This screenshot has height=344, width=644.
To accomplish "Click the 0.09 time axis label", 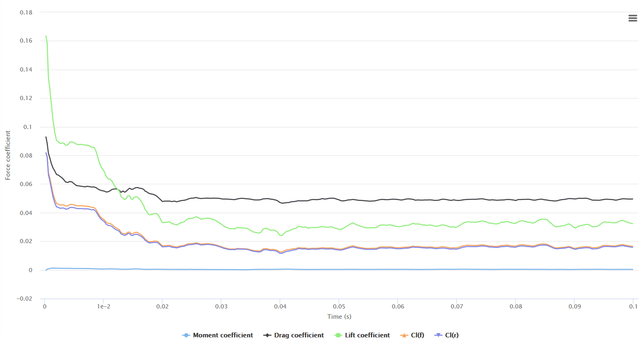I will pyautogui.click(x=575, y=306).
